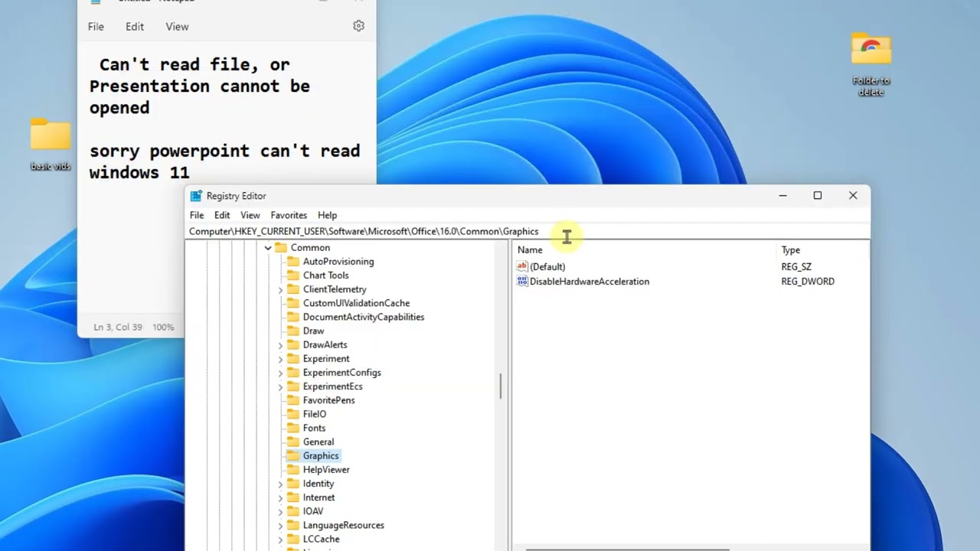Image resolution: width=980 pixels, height=551 pixels.
Task: Expand the DrawAlerts key
Action: [280, 345]
